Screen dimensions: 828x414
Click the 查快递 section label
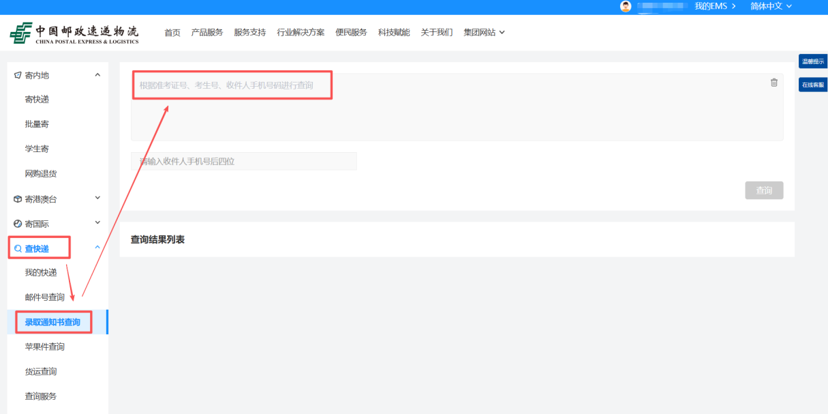(x=37, y=249)
